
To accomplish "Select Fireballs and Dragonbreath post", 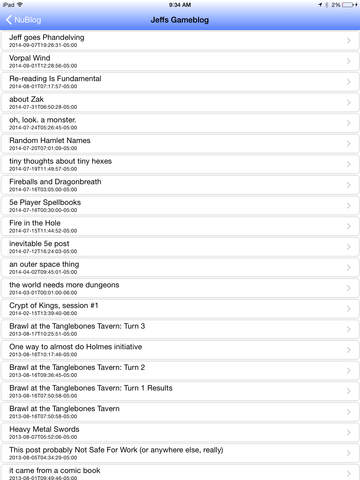I will click(180, 185).
